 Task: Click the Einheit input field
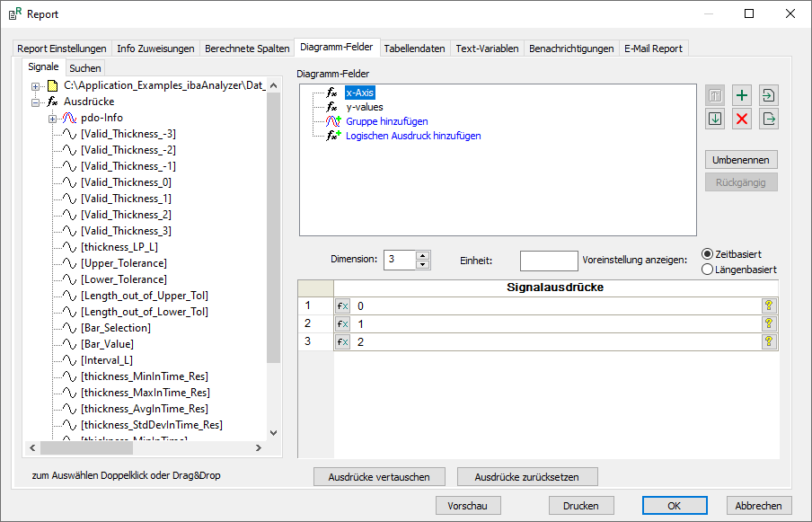pos(549,261)
